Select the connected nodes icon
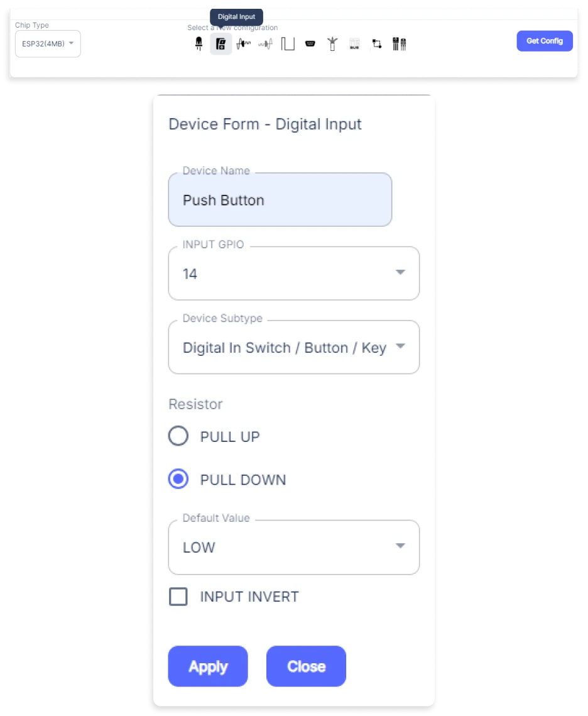Image resolution: width=588 pixels, height=716 pixels. coord(377,44)
